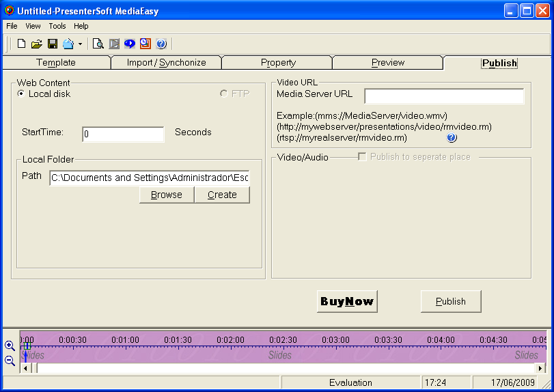Viewport: 554px width, 392px height.
Task: Check the Publish to seperate place checkbox
Action: click(x=362, y=157)
